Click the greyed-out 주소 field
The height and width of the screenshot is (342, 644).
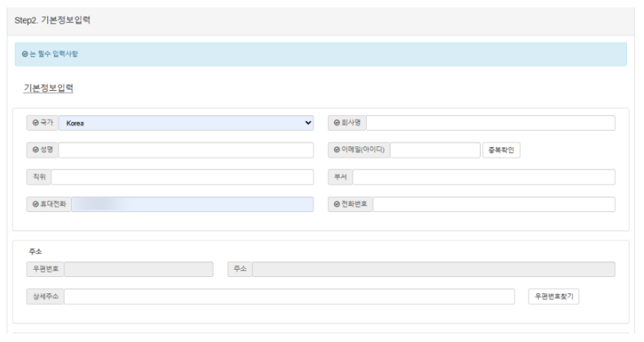click(433, 269)
